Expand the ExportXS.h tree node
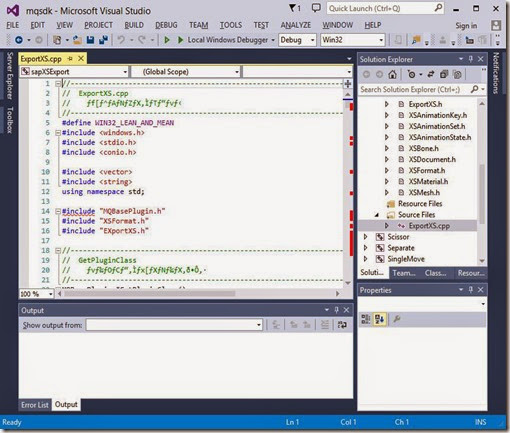This screenshot has width=510, height=433. (387, 104)
